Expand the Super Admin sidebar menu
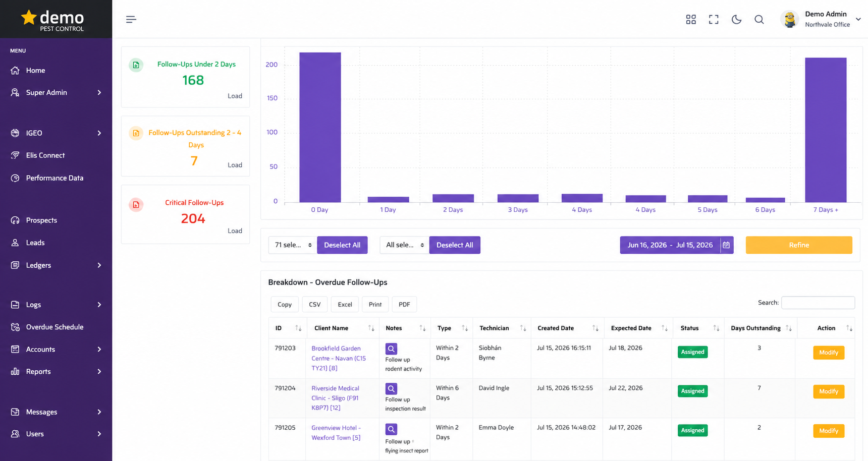 (x=56, y=93)
